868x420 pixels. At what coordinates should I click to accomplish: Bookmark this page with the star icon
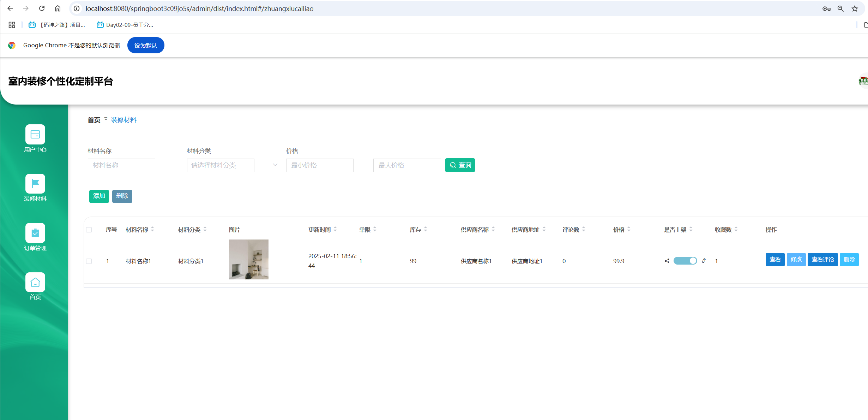[x=855, y=8]
